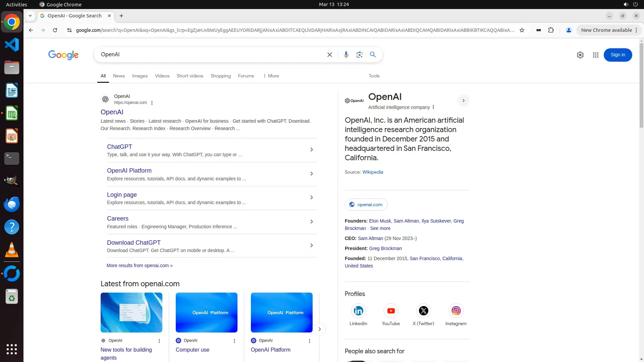Open Google Lens image search
The height and width of the screenshot is (362, 644).
359,55
